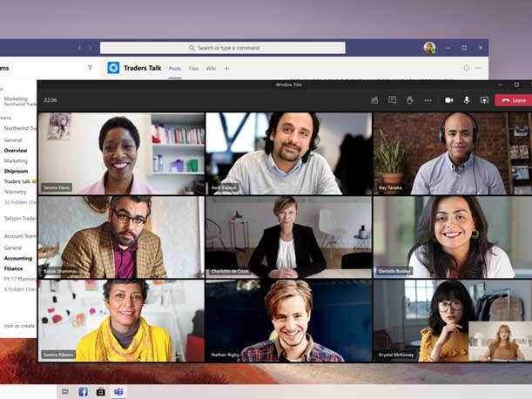Click the search or command box

coord(222,48)
